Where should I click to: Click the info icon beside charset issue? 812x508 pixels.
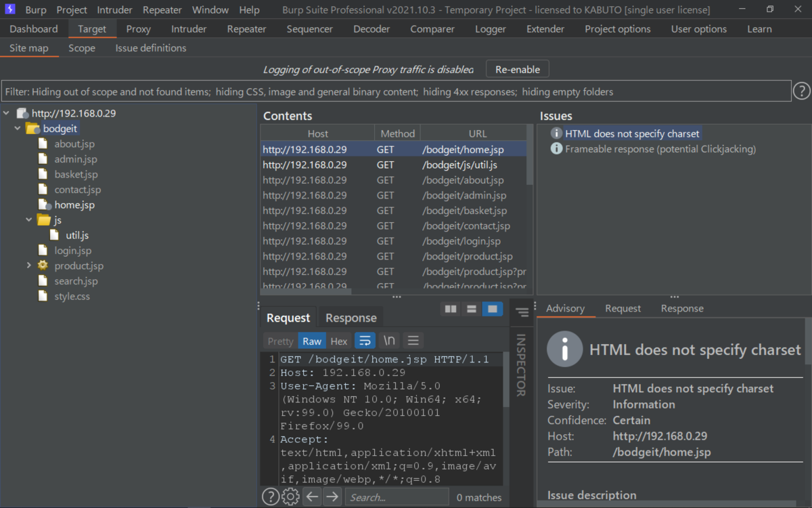point(556,133)
